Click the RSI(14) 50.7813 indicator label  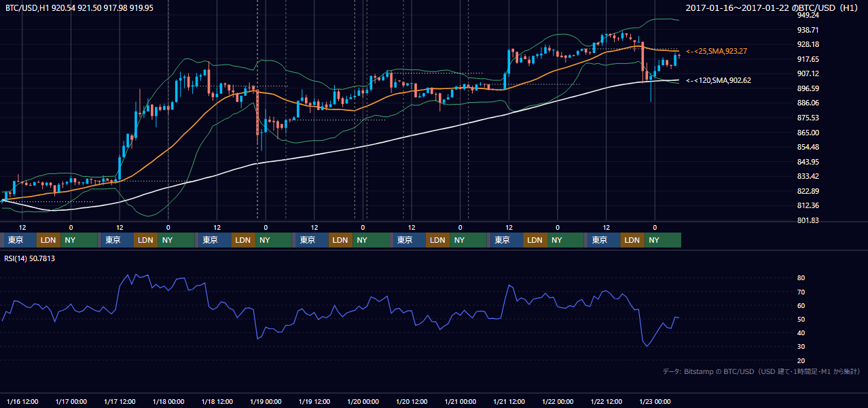31,259
